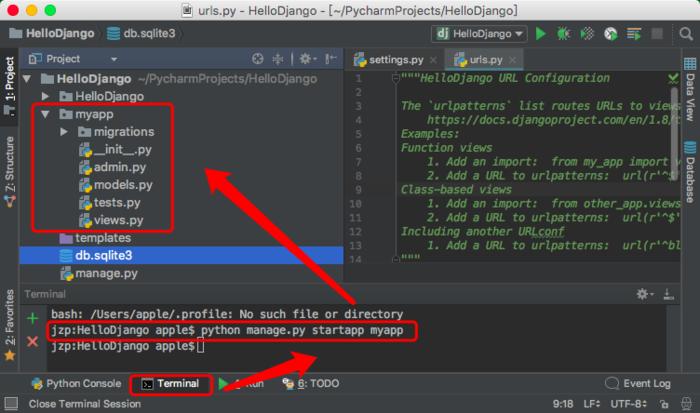Screen dimensions: 700x413
Task: Open the 6: TODO tool window
Action: (311, 384)
